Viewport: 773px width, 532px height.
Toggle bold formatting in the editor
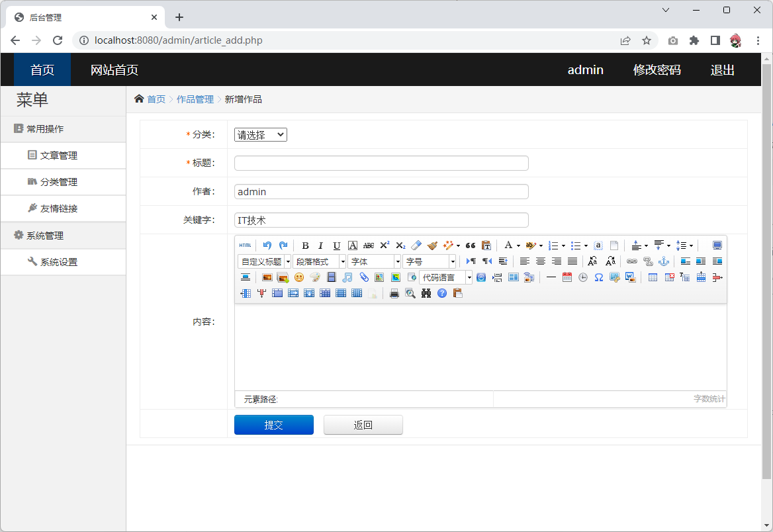tap(305, 245)
